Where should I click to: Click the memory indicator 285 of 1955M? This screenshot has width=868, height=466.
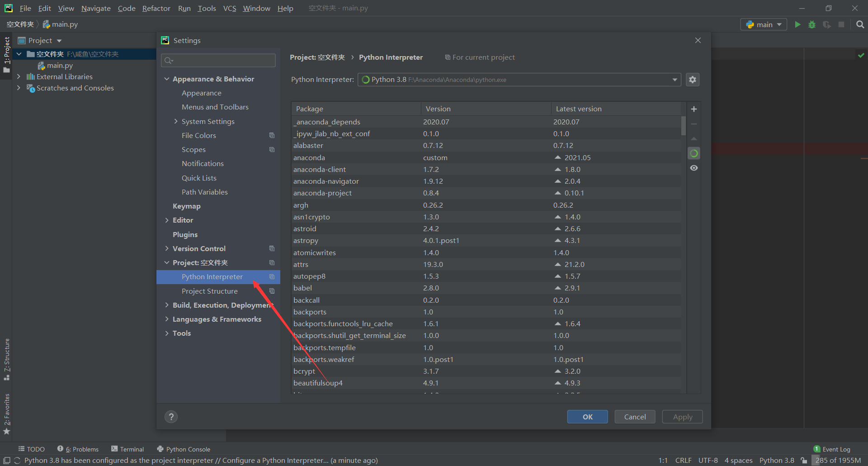click(838, 461)
